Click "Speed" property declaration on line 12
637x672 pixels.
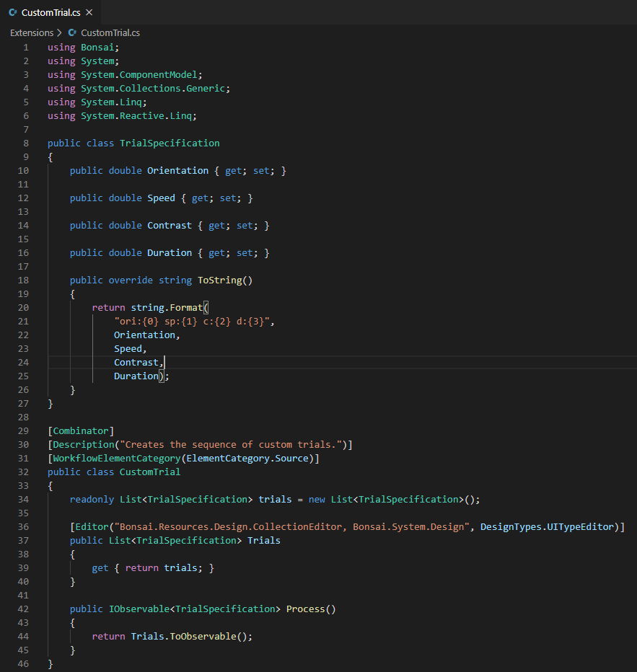pos(161,198)
